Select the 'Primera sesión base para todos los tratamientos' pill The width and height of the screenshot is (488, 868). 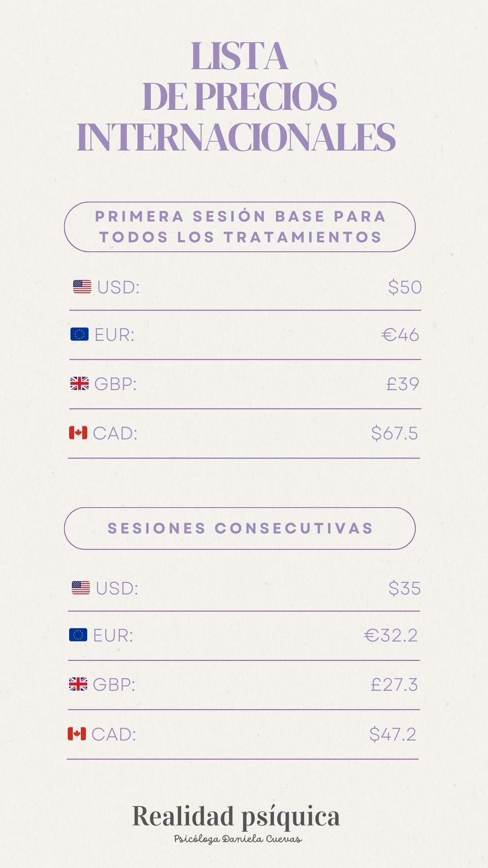pos(239,226)
